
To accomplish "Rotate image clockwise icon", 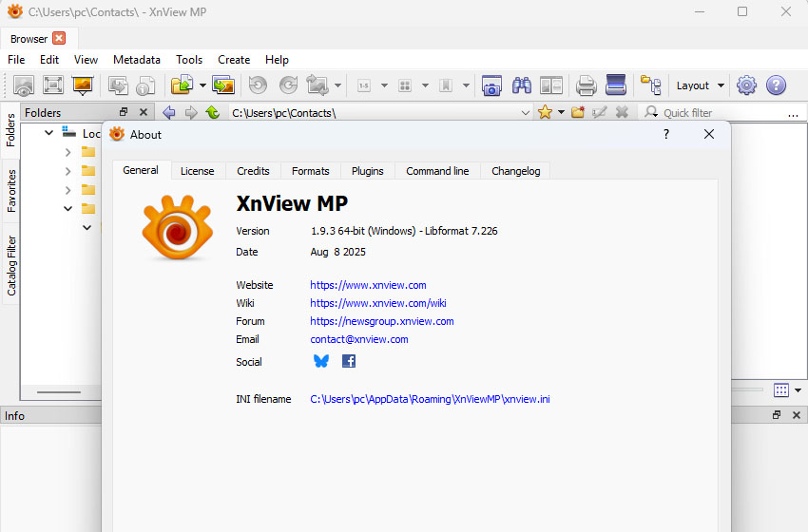I will pos(289,85).
